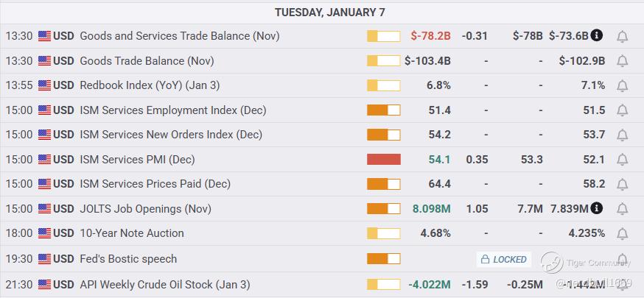Click the lock icon on Bostic speech row
The height and width of the screenshot is (298, 644).
485,259
